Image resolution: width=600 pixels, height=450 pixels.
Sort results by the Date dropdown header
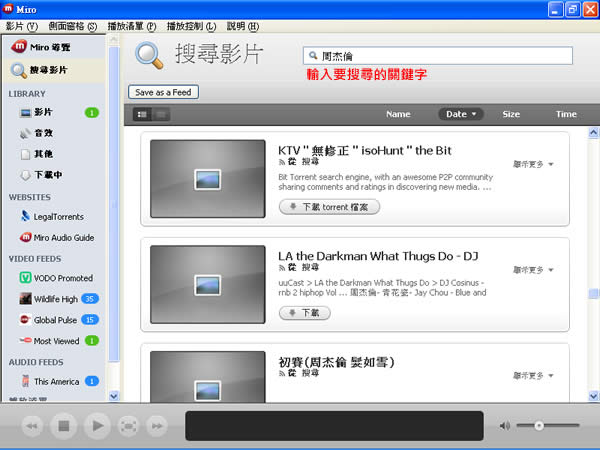tap(461, 114)
